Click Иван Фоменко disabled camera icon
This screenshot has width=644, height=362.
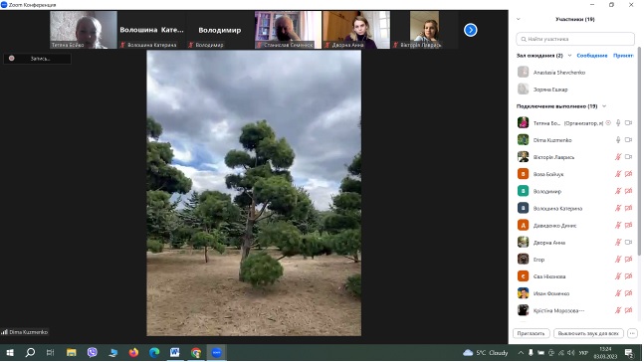(x=628, y=293)
